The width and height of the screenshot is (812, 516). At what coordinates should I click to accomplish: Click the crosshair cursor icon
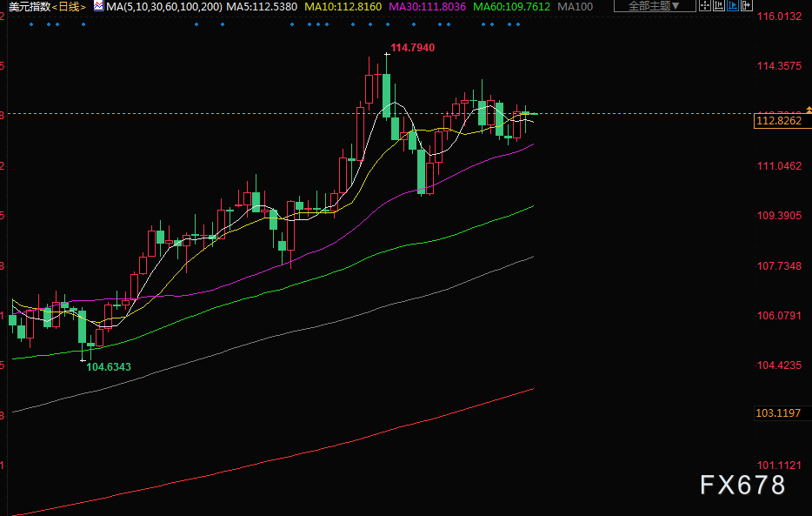click(x=705, y=6)
